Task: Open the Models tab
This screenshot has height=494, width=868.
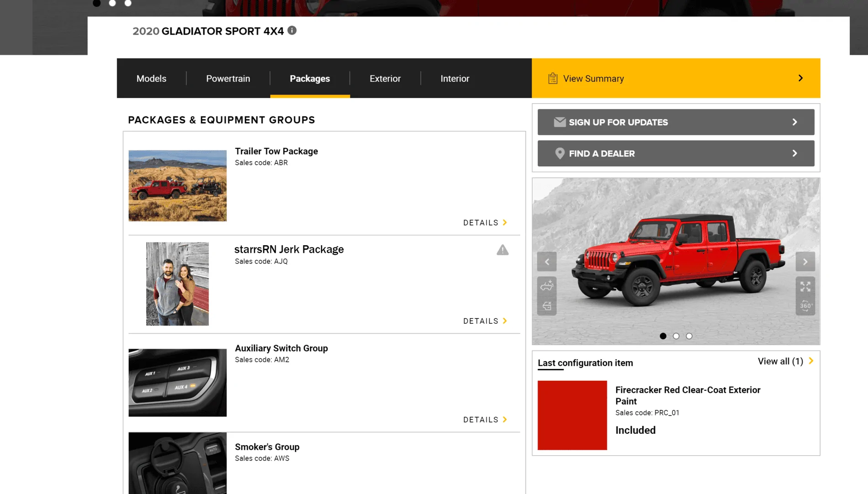Action: (151, 79)
